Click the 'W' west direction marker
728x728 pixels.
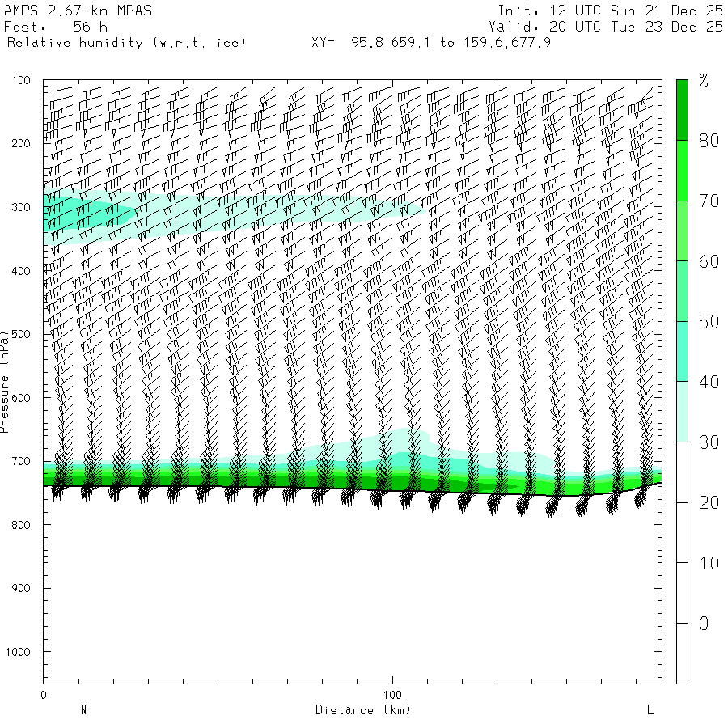point(84,710)
